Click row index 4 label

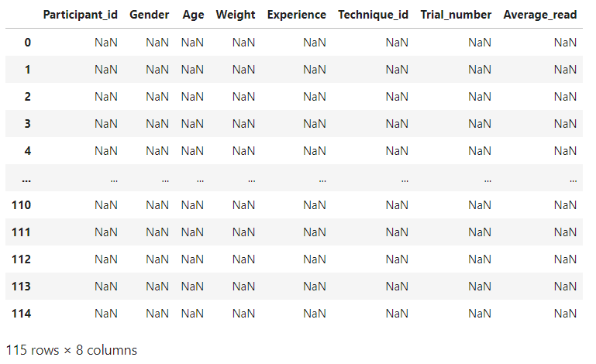[28, 151]
